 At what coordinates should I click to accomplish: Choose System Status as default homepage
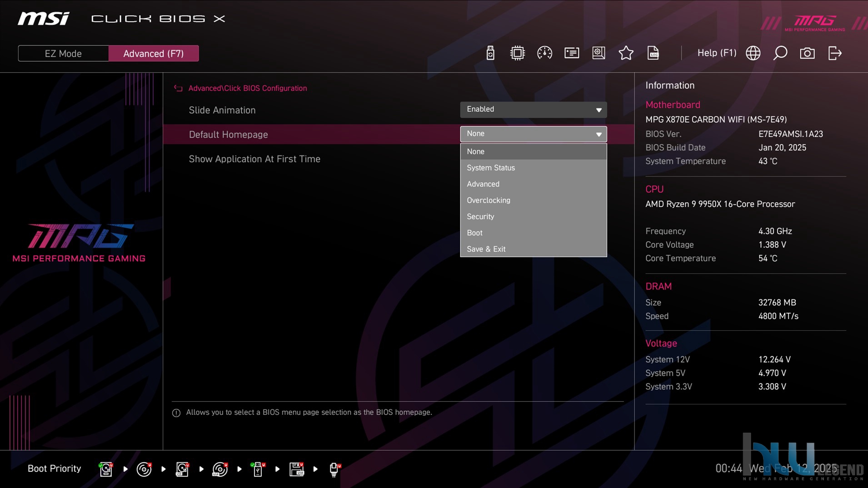[533, 168]
